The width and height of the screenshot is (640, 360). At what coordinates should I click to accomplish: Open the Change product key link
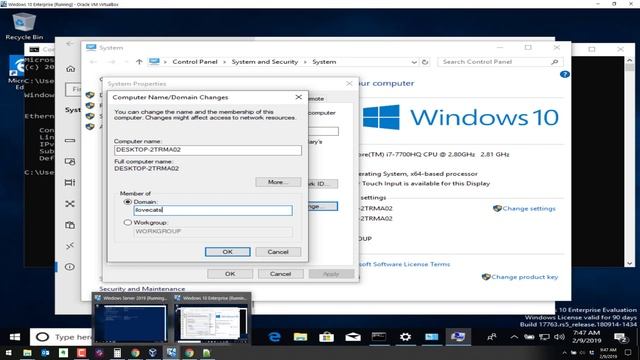tap(524, 277)
